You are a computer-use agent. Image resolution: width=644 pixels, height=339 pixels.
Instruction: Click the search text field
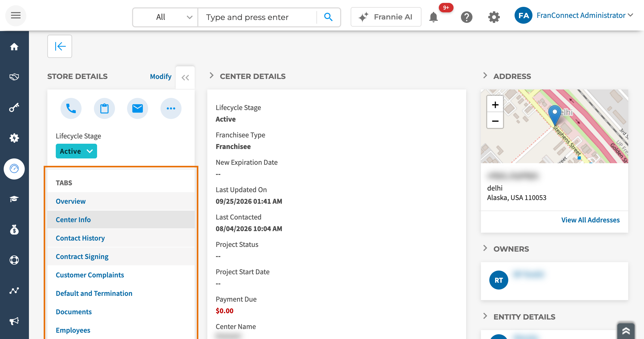coord(257,17)
